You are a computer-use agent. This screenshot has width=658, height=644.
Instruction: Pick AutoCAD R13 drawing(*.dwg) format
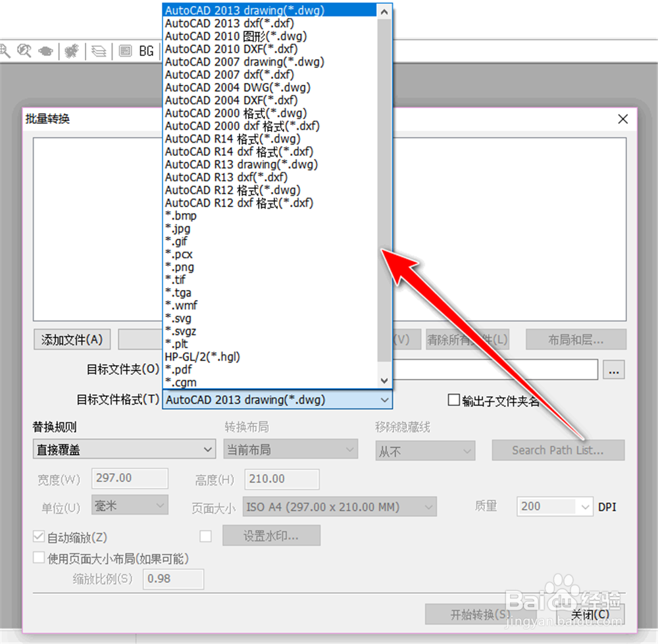click(269, 164)
